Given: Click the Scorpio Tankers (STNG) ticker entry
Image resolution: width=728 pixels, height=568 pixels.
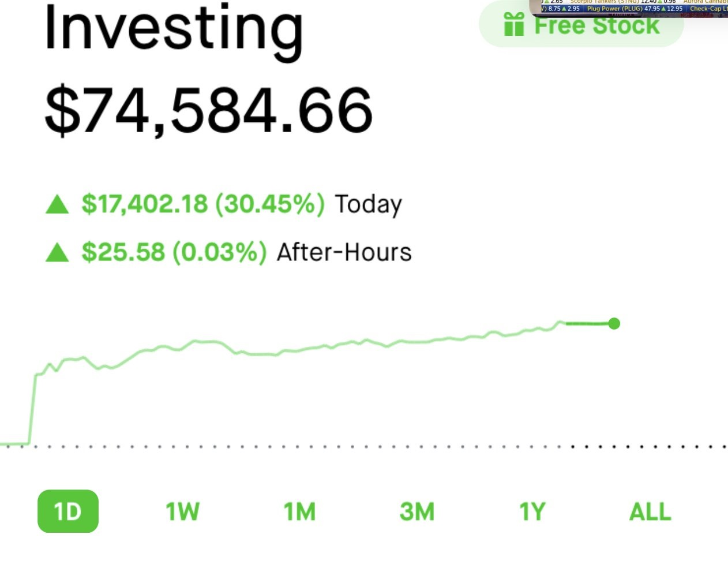Looking at the screenshot, I should click(x=605, y=2).
